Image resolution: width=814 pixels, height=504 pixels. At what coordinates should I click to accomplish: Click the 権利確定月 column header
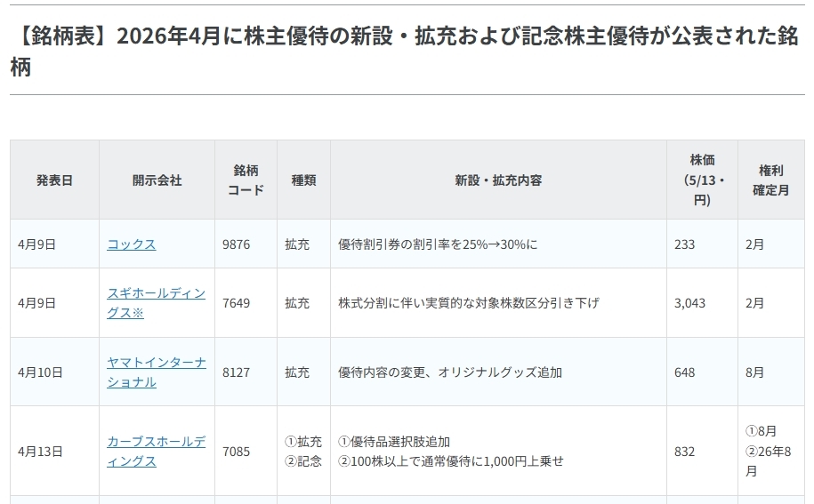click(x=771, y=180)
